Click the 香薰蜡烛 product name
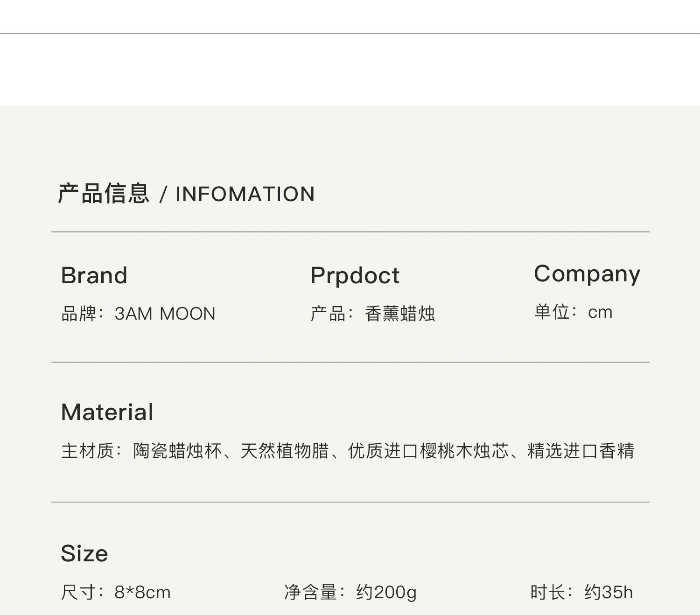The width and height of the screenshot is (700, 615). coord(399,314)
